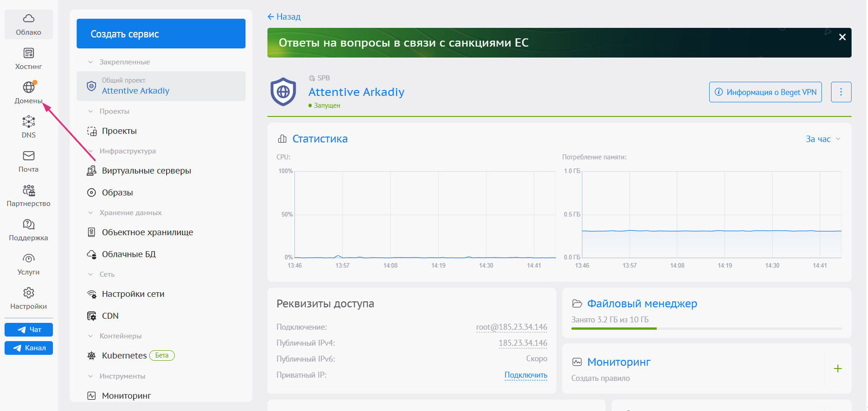Select pinned Attentive Arkadiy project item
Viewport: 868px width, 411px height.
click(161, 86)
